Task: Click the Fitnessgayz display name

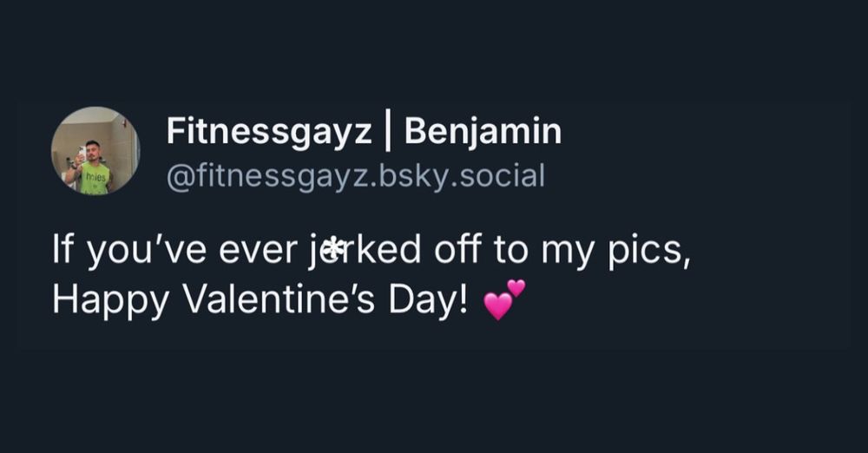Action: (x=270, y=132)
